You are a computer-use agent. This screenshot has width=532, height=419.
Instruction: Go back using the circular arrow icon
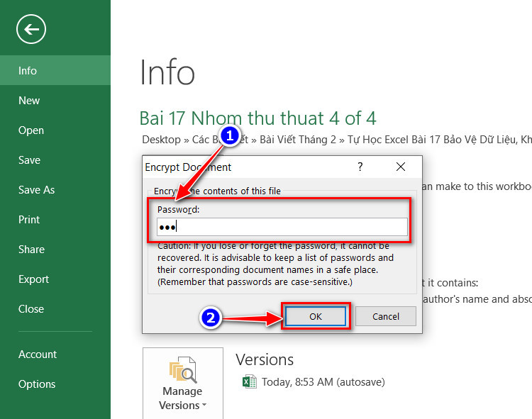(x=31, y=29)
